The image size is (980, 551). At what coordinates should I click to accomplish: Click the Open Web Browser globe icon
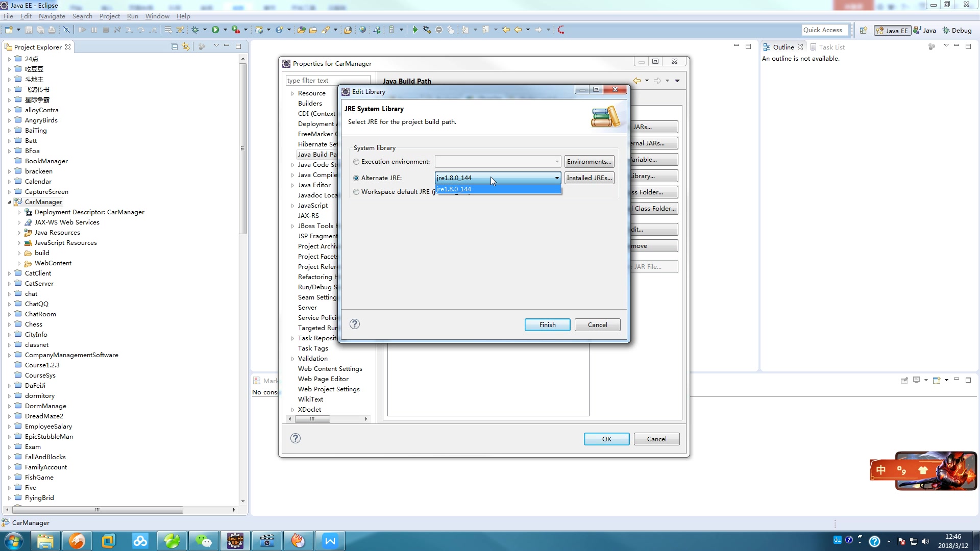click(x=362, y=30)
